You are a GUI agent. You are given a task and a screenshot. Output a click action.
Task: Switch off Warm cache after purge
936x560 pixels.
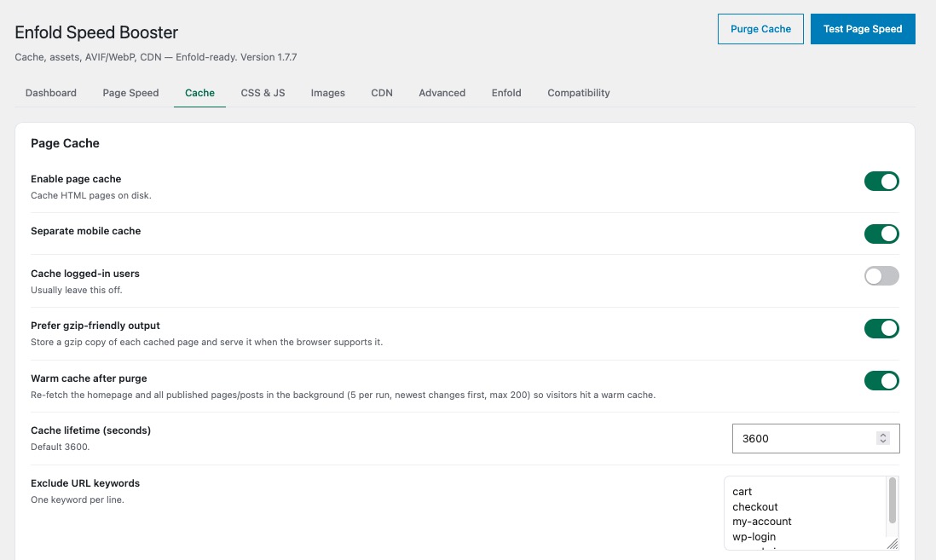point(881,380)
